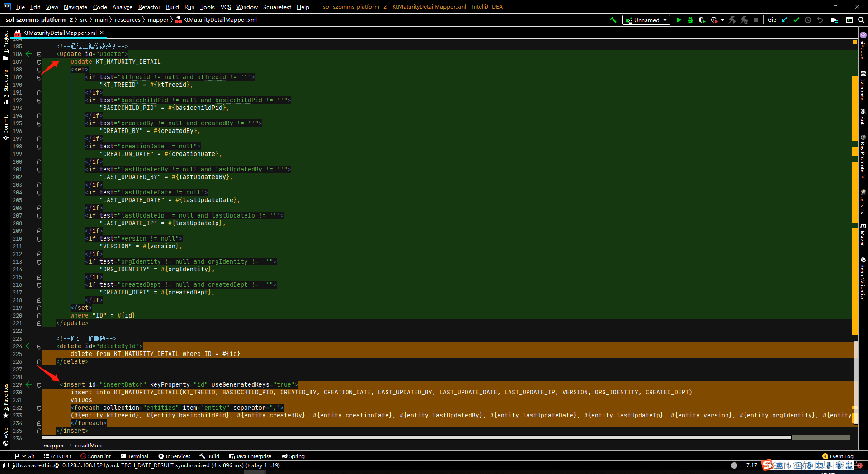Click the resources breadcrumb in the navigation bar
The height and width of the screenshot is (474, 868).
127,20
